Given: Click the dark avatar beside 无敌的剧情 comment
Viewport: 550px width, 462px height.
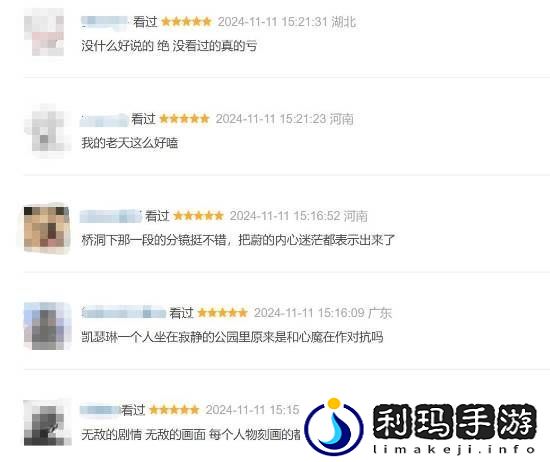Looking at the screenshot, I should pos(46,423).
